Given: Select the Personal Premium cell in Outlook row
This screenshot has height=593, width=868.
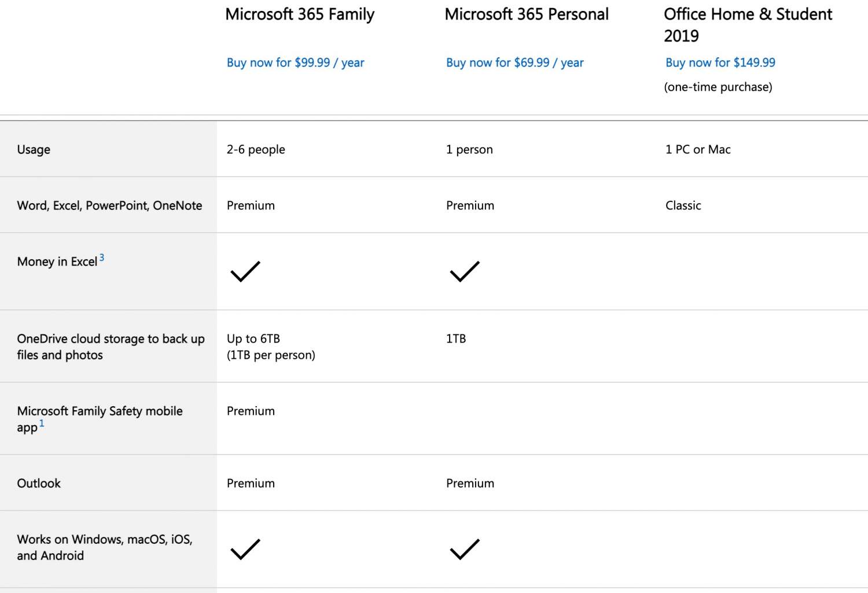Looking at the screenshot, I should 470,483.
